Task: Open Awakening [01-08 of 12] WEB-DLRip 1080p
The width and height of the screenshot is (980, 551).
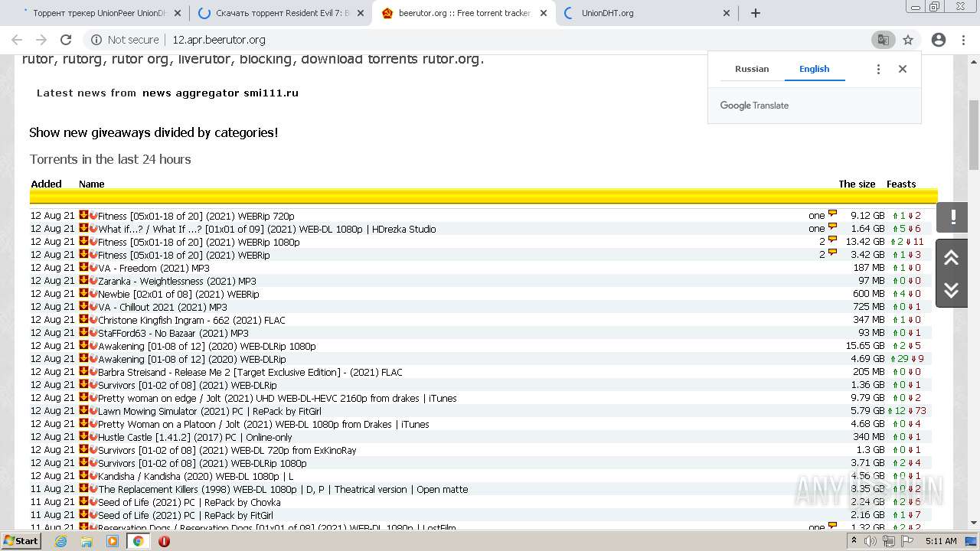Action: pos(207,346)
